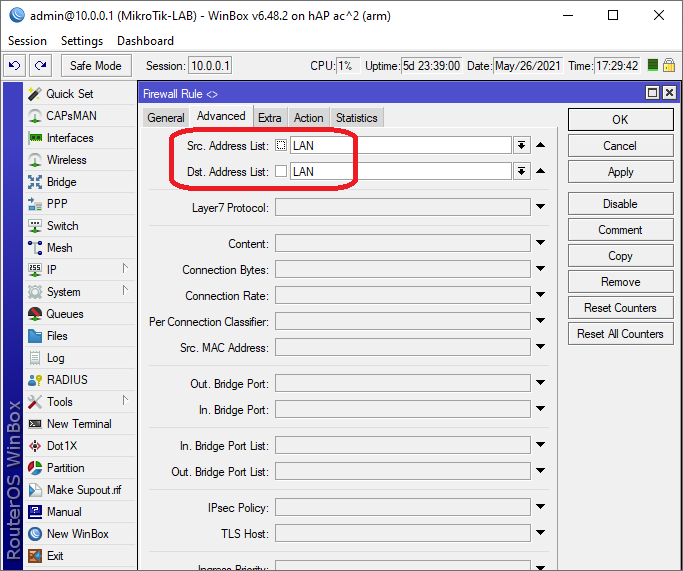Expand Connection Rate field
The image size is (683, 571).
pos(541,295)
